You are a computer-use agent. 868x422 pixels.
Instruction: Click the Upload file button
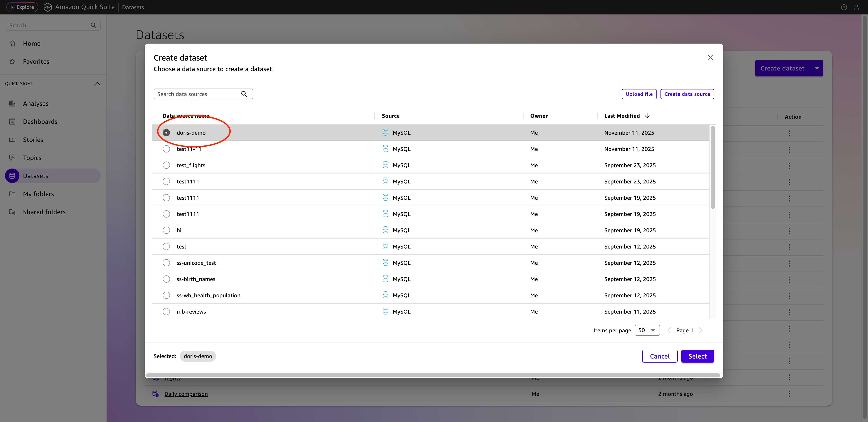(639, 94)
